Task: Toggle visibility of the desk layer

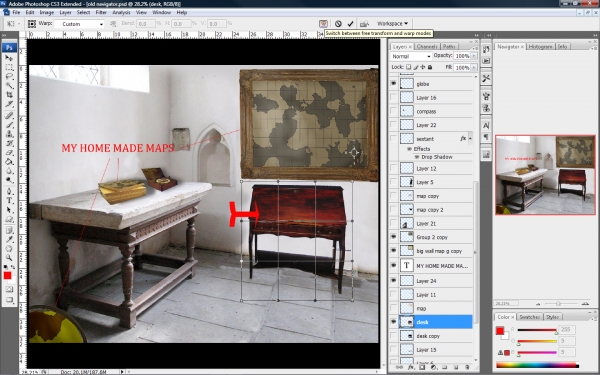Action: click(x=393, y=322)
